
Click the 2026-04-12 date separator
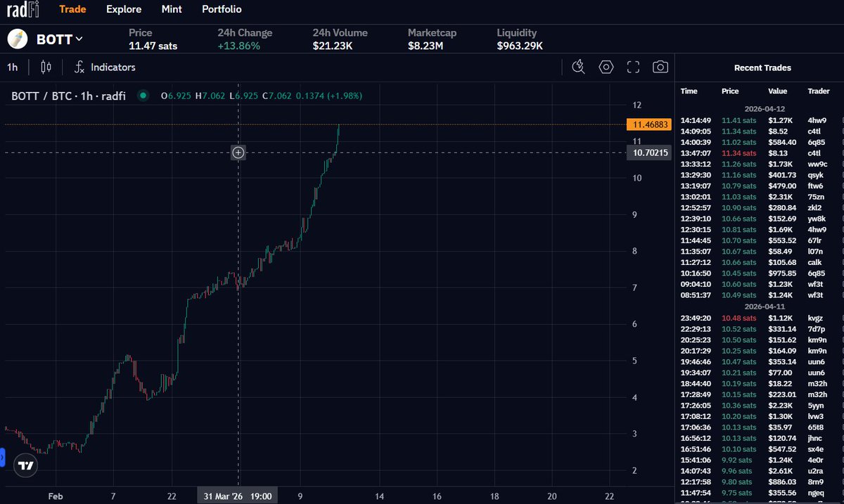[765, 109]
